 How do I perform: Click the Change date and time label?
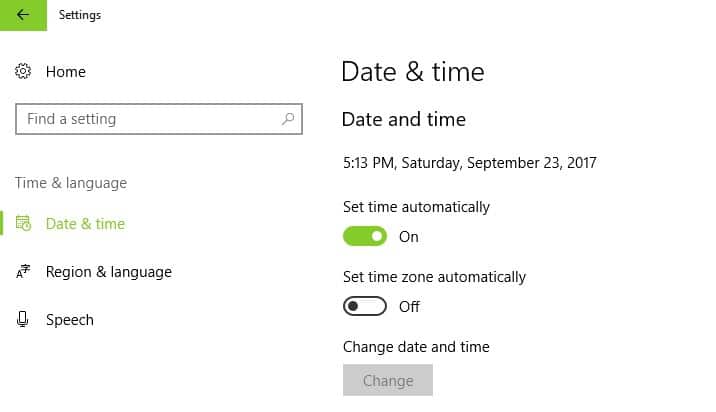point(416,347)
